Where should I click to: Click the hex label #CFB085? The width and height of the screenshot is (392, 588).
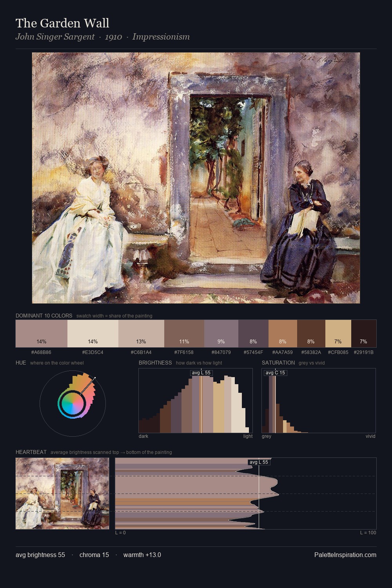pyautogui.click(x=338, y=352)
